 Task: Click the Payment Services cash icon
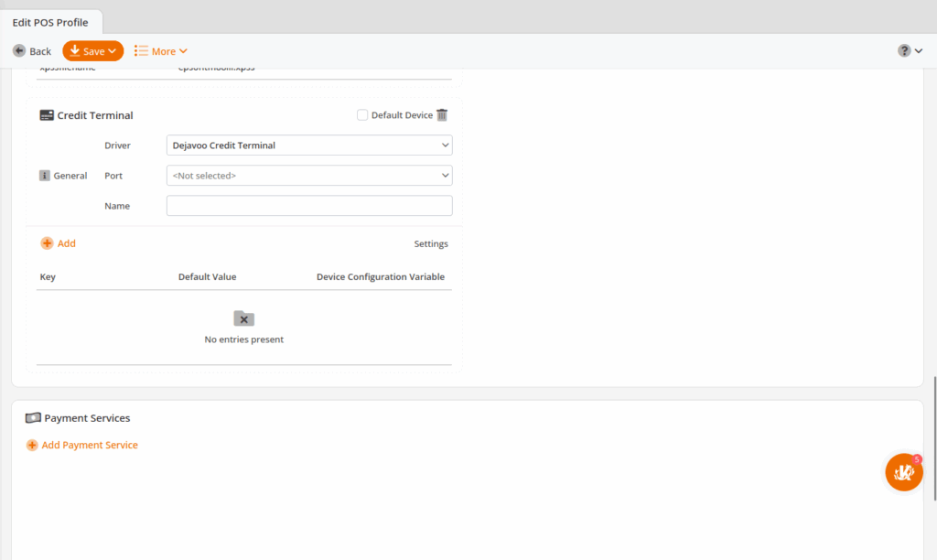pyautogui.click(x=33, y=418)
